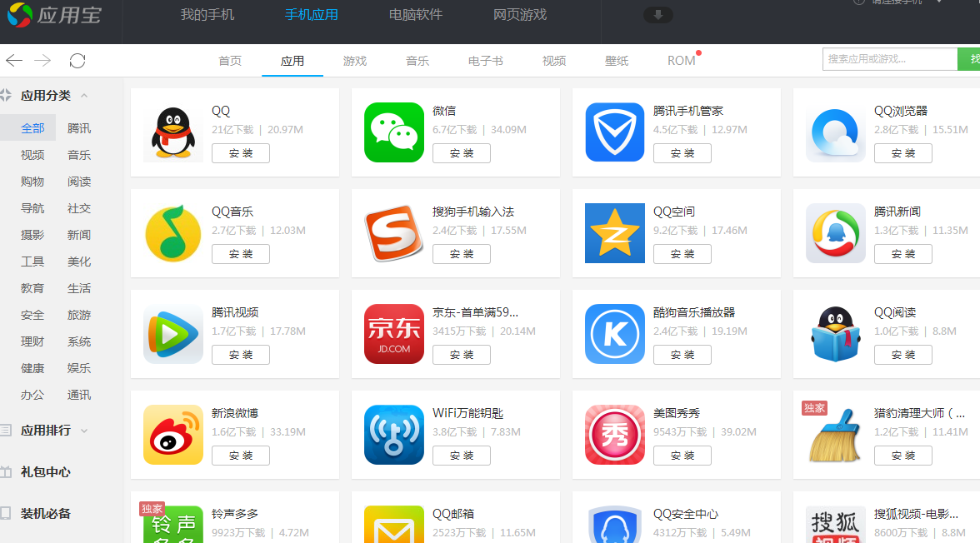Open the QQ邮箱 envelope icon
This screenshot has height=543, width=980.
(393, 524)
